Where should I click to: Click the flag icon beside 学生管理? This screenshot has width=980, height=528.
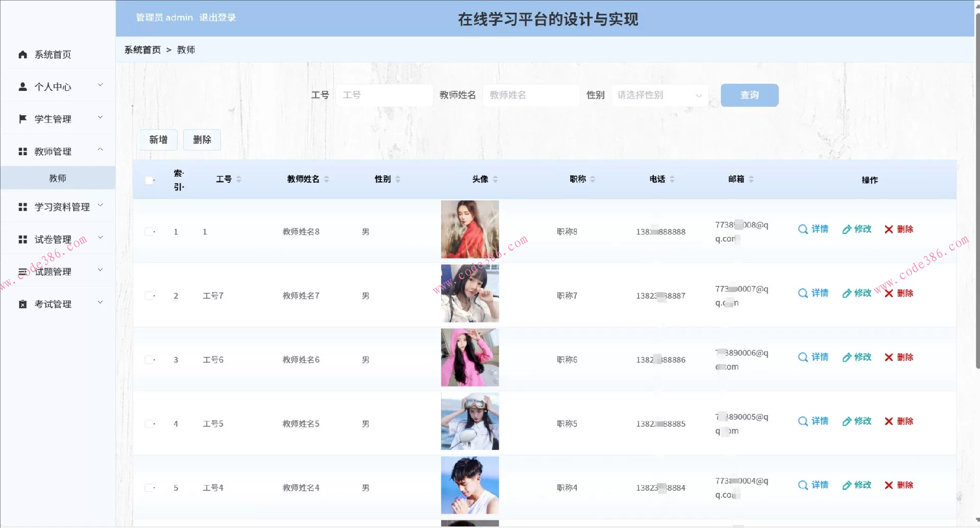pos(22,118)
